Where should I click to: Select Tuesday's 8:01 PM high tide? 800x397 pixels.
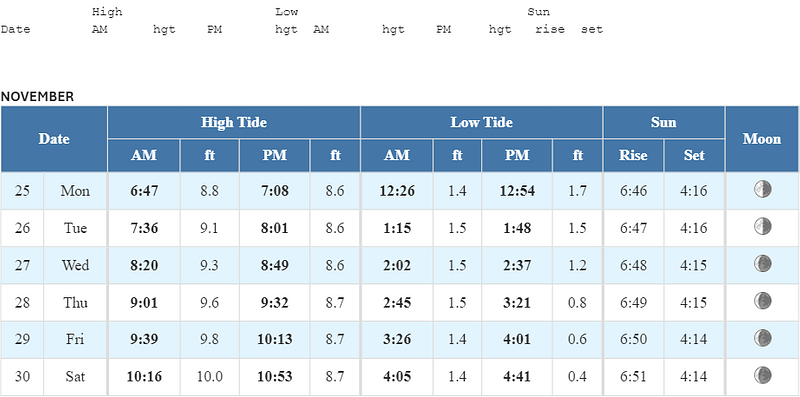click(x=274, y=228)
